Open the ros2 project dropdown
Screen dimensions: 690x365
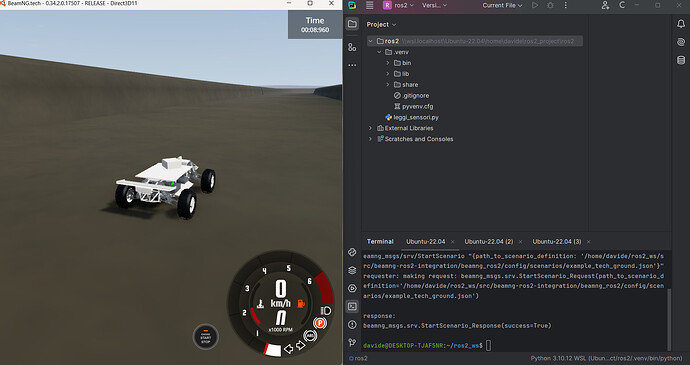click(399, 5)
